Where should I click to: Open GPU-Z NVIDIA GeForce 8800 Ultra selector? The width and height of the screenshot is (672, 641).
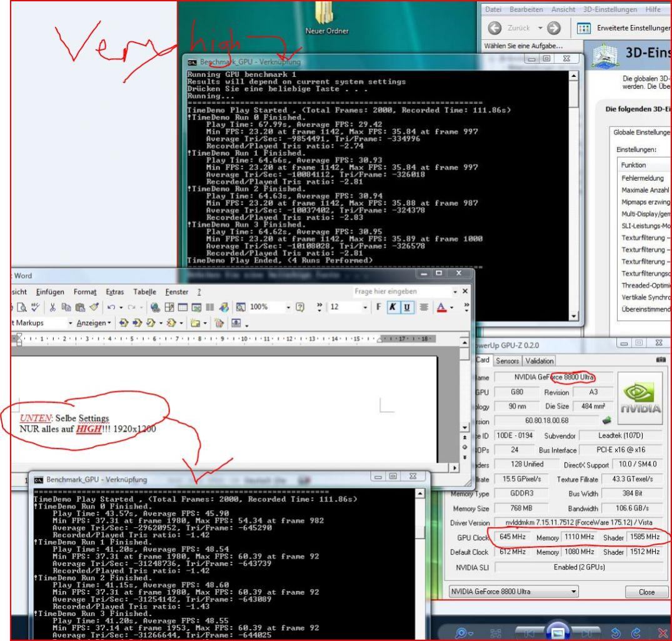[513, 592]
